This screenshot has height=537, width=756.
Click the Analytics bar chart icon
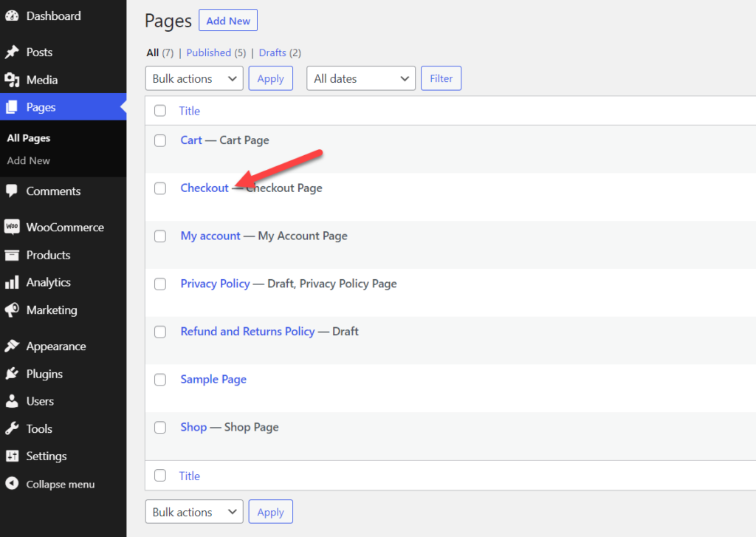pos(12,282)
